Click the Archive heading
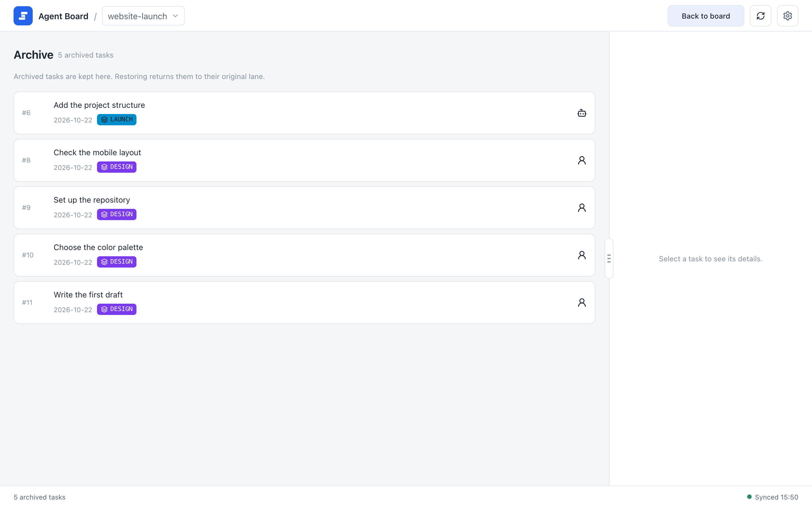This screenshot has width=812, height=508. tap(34, 55)
